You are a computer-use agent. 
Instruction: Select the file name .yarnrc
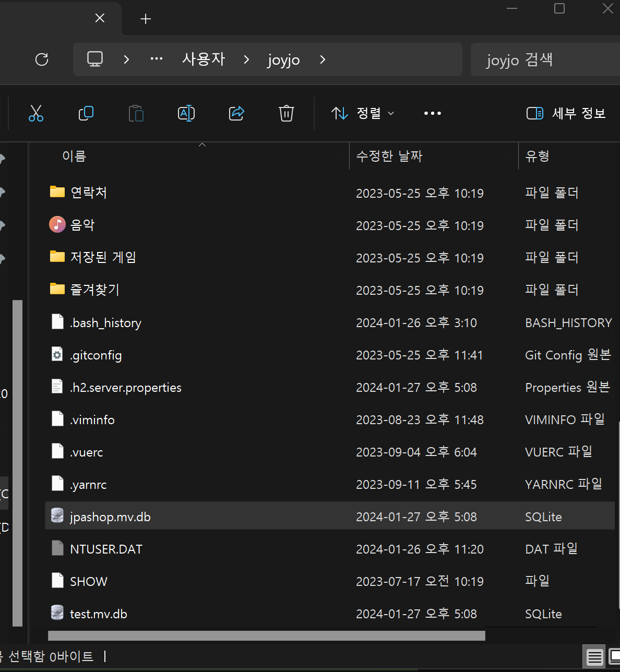pos(88,485)
